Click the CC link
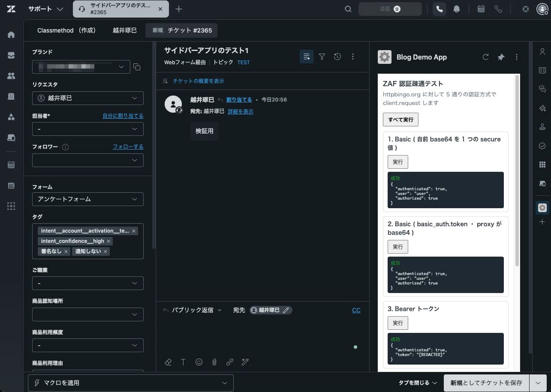 pos(356,310)
